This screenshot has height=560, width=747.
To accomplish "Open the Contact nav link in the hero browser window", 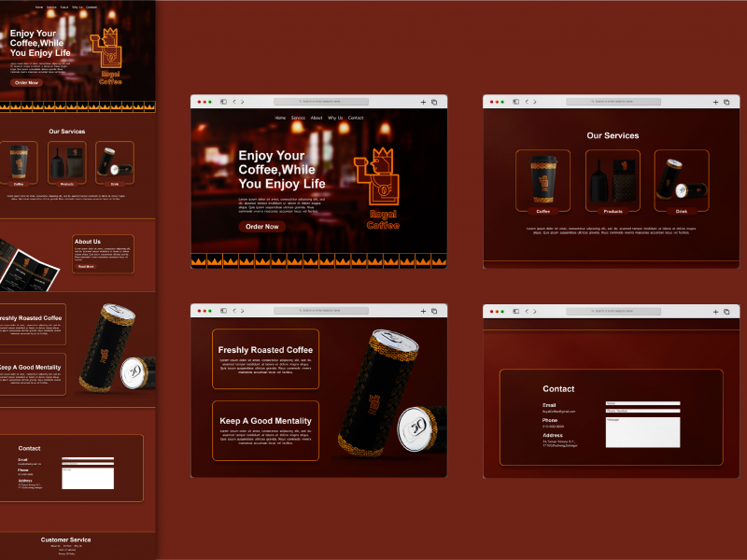I will (356, 118).
